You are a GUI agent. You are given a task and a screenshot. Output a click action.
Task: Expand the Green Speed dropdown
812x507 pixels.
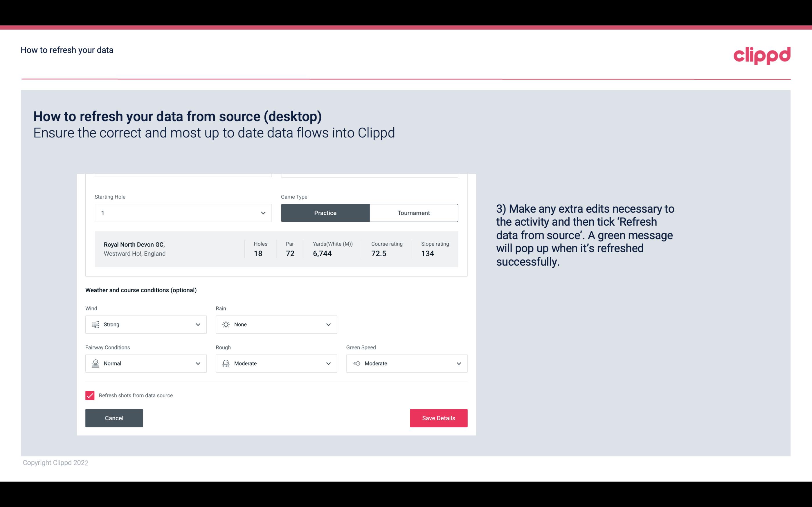click(458, 363)
